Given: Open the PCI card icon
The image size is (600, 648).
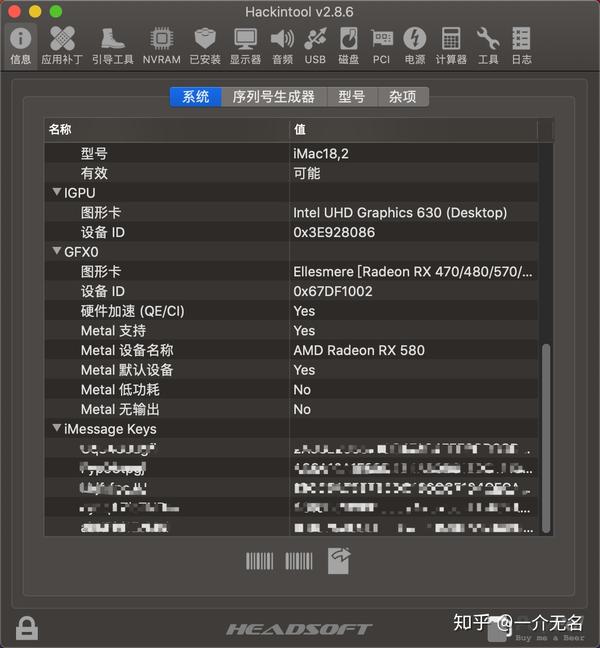Looking at the screenshot, I should (381, 45).
